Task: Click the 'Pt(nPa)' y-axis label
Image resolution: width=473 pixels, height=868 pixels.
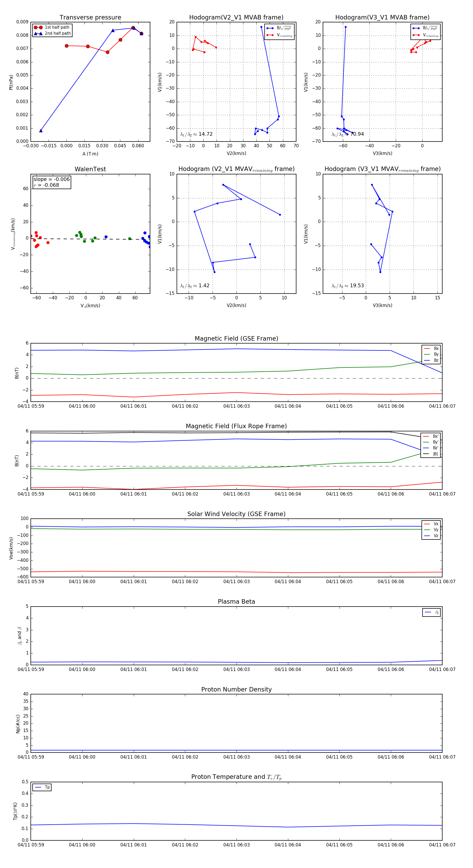Action: click(11, 82)
